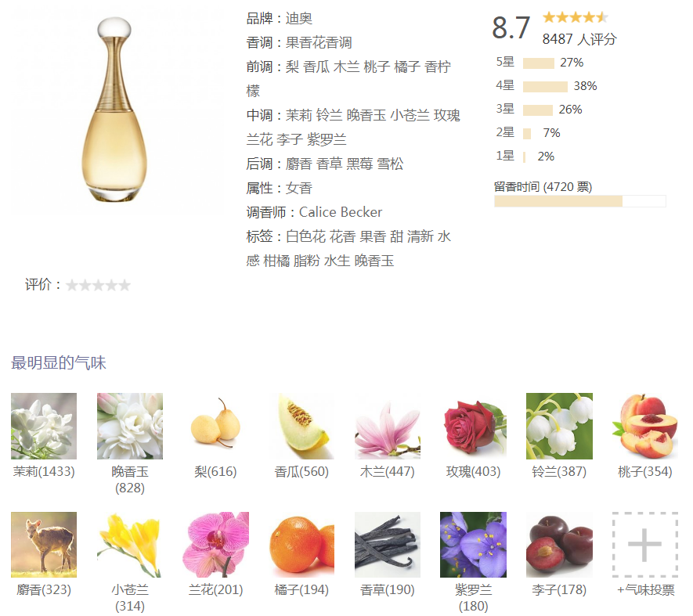
Task: Click the 茉莉(1433) label
Action: (44, 471)
